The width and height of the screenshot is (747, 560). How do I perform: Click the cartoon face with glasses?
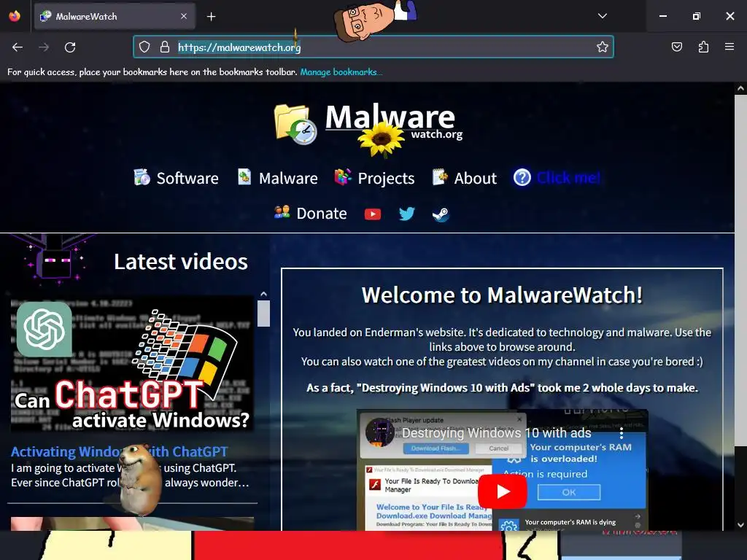tap(365, 21)
